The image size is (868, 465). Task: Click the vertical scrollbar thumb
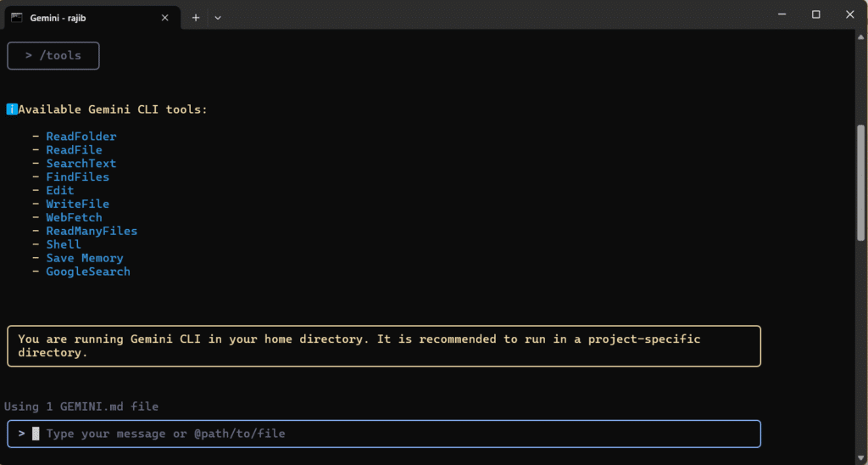pyautogui.click(x=861, y=183)
